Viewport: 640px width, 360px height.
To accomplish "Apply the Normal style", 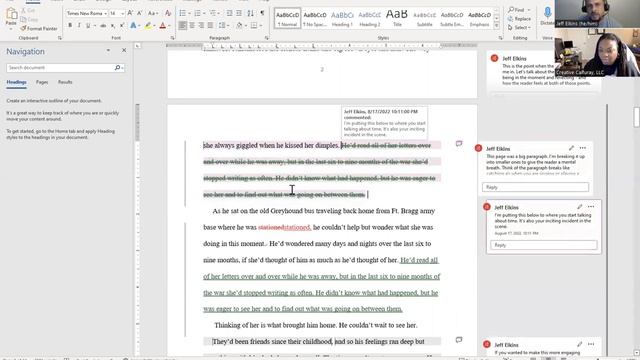I will tap(287, 18).
